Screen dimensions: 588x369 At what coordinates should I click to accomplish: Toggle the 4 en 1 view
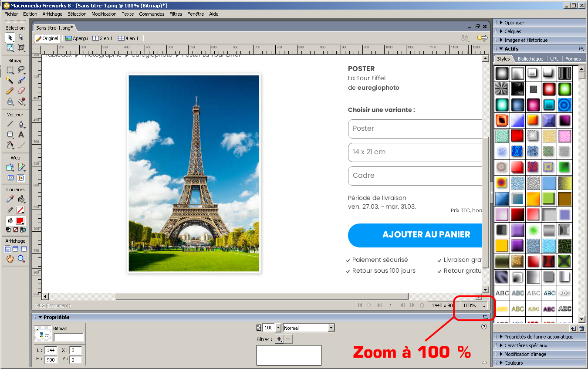[128, 38]
